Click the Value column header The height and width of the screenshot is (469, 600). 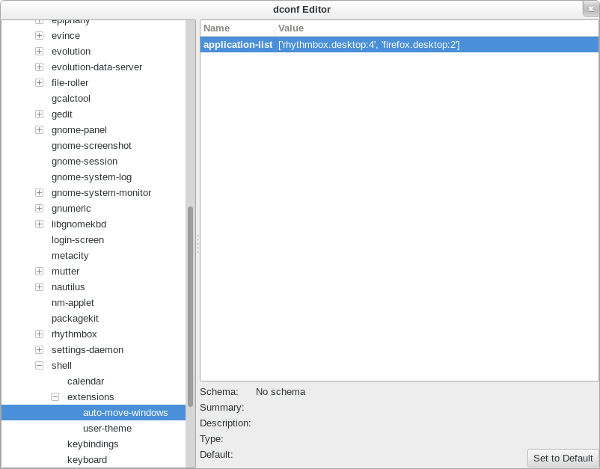291,28
